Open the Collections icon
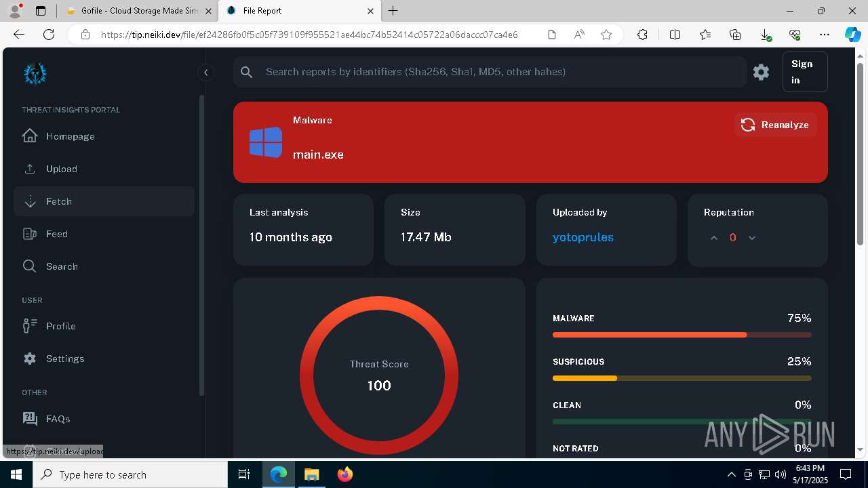Viewport: 868px width, 488px height. tap(735, 35)
